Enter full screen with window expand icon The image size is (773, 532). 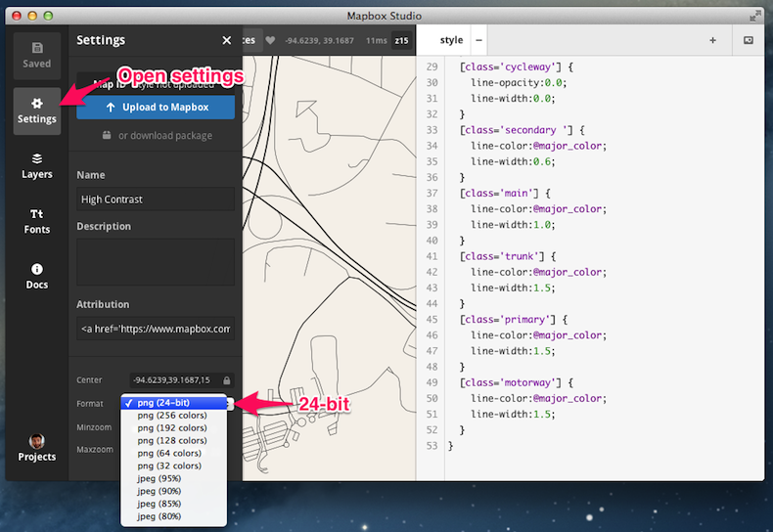[x=755, y=17]
